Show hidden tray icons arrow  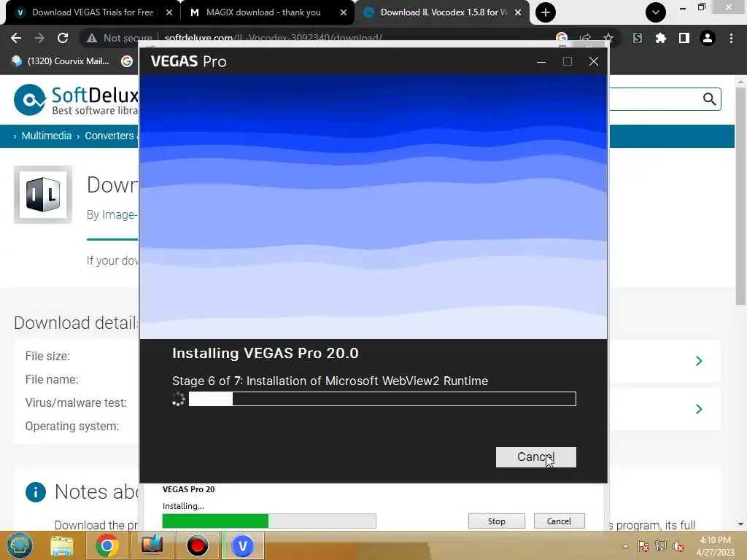point(625,547)
